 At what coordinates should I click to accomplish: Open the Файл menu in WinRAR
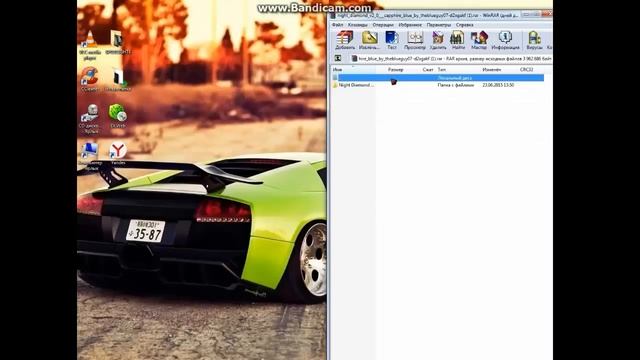tap(338, 25)
